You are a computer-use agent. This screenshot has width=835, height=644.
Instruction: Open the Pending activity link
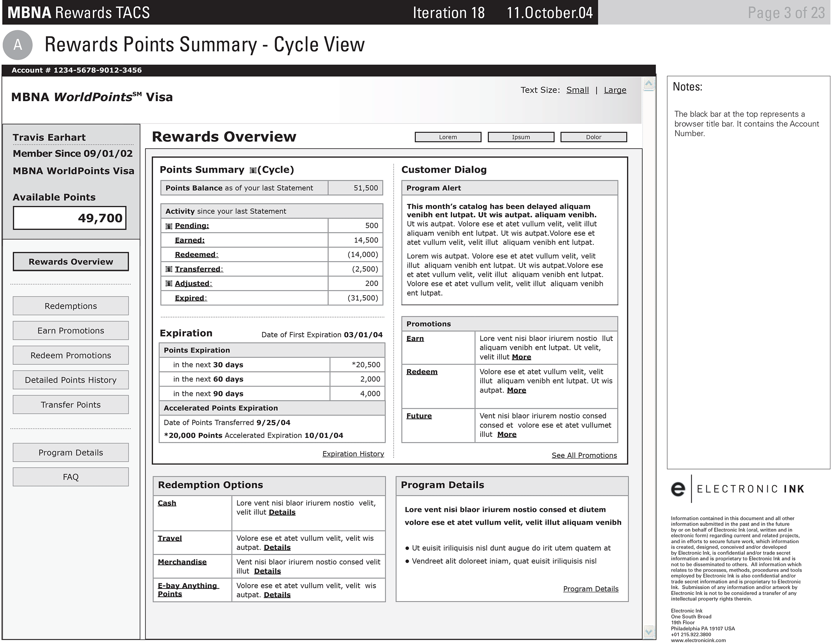click(192, 226)
